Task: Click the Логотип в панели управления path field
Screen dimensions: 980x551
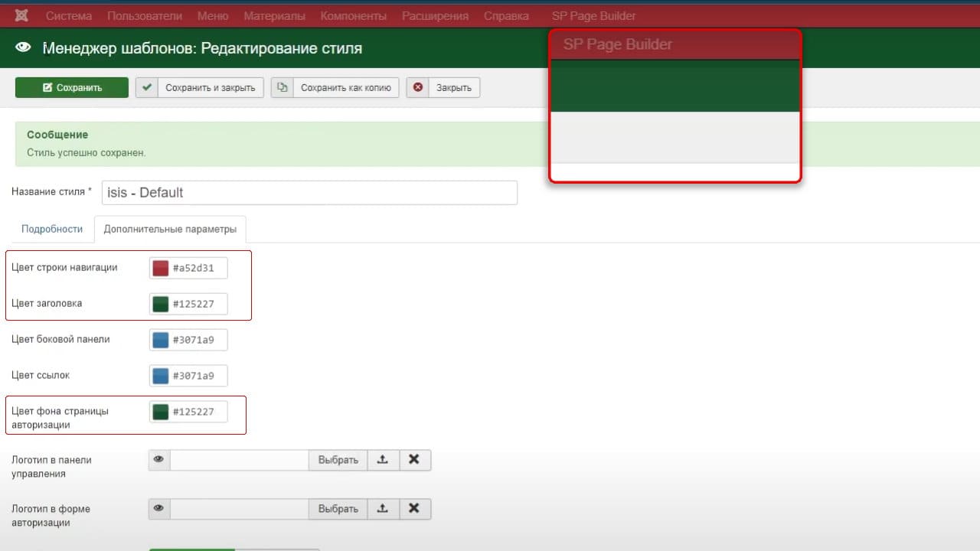Action: [239, 460]
